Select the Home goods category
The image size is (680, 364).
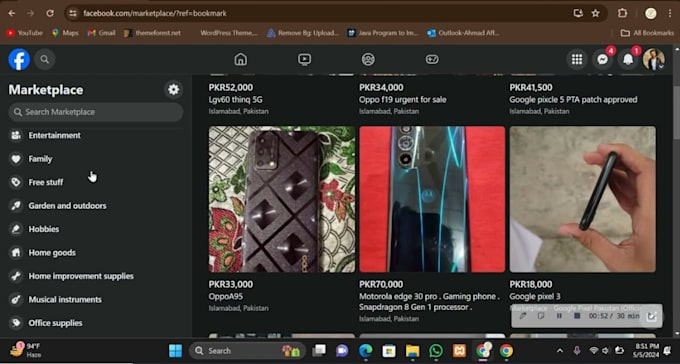pyautogui.click(x=96, y=253)
